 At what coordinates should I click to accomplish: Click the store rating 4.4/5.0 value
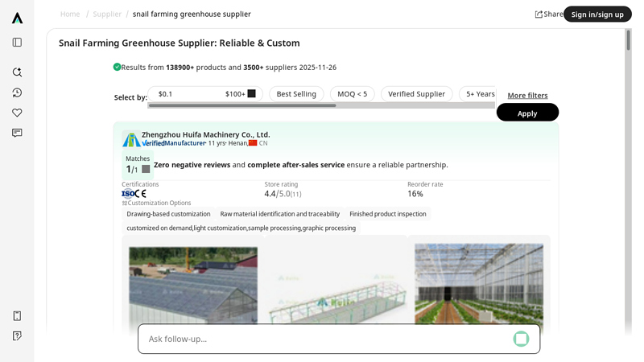click(x=283, y=194)
